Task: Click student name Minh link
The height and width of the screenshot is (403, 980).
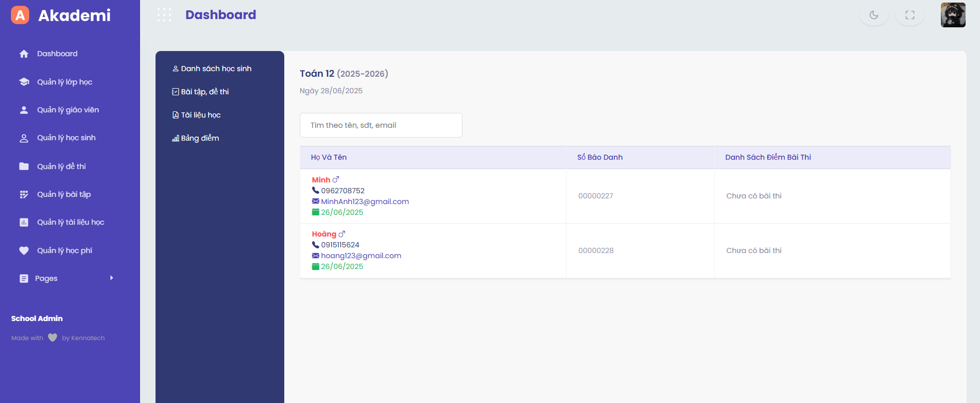Action: [x=321, y=180]
